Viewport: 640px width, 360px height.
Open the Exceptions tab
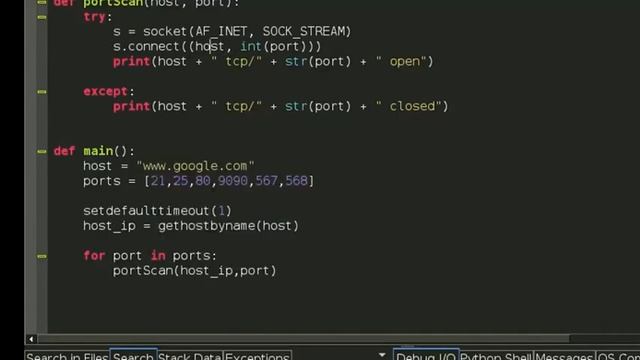pyautogui.click(x=257, y=356)
